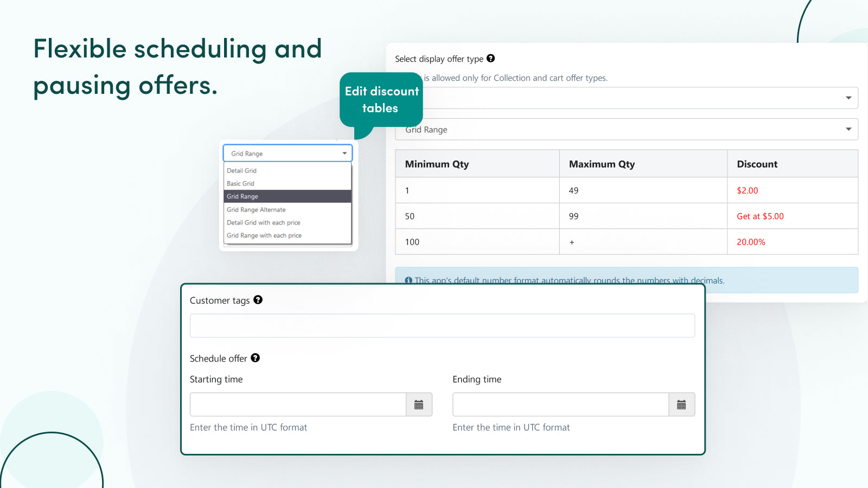Screen dimensions: 868x488
Task: Click the Ending time text field
Action: click(560, 404)
